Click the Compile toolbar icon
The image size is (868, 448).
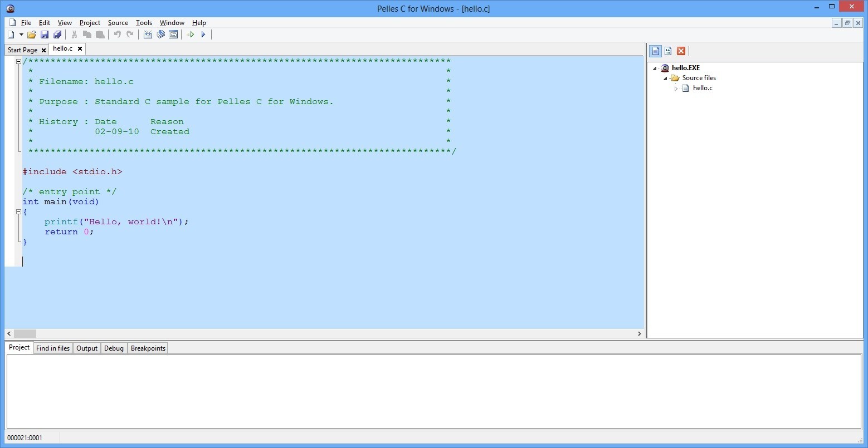148,35
